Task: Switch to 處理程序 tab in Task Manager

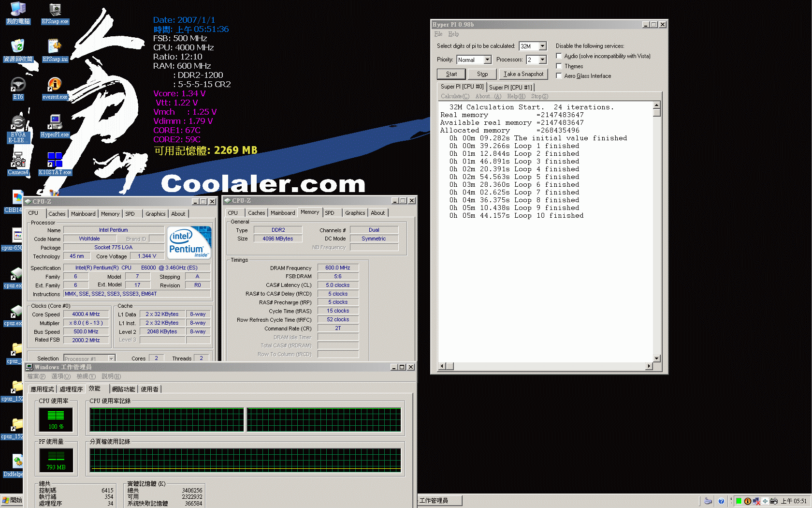Action: coord(71,389)
